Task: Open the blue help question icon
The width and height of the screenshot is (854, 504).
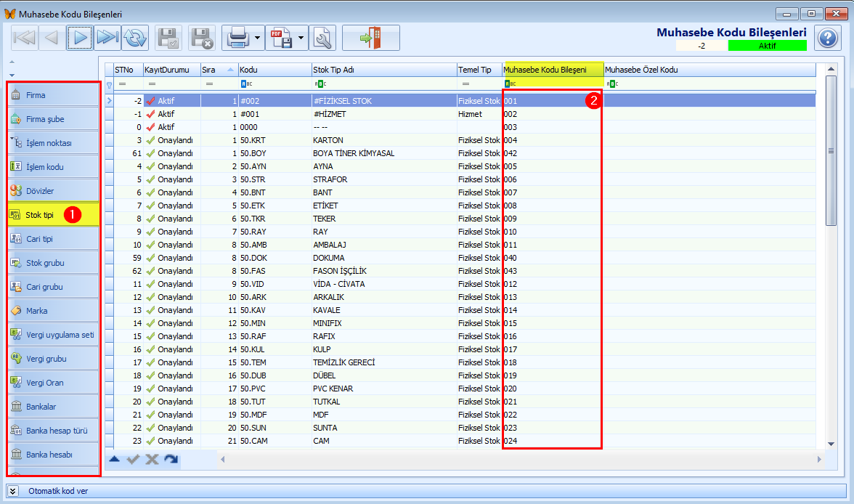Action: (x=828, y=38)
